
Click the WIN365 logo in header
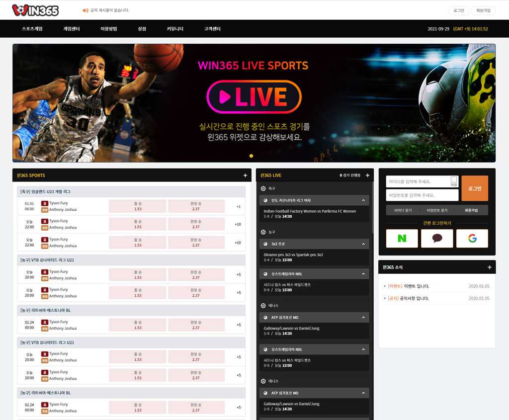pos(35,10)
